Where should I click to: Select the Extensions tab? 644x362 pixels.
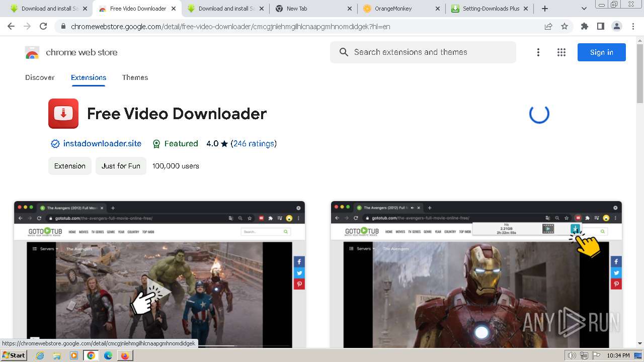coord(89,77)
